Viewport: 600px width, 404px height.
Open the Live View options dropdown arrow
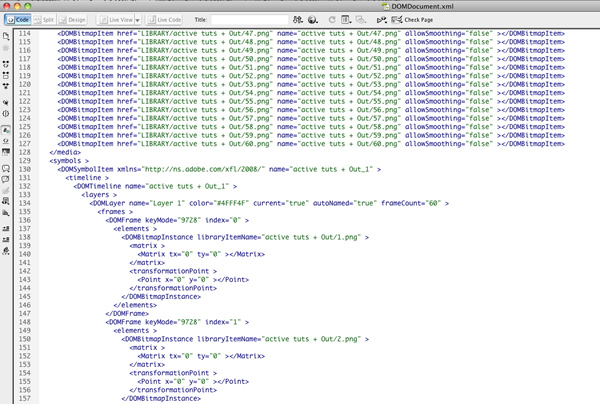click(x=138, y=20)
